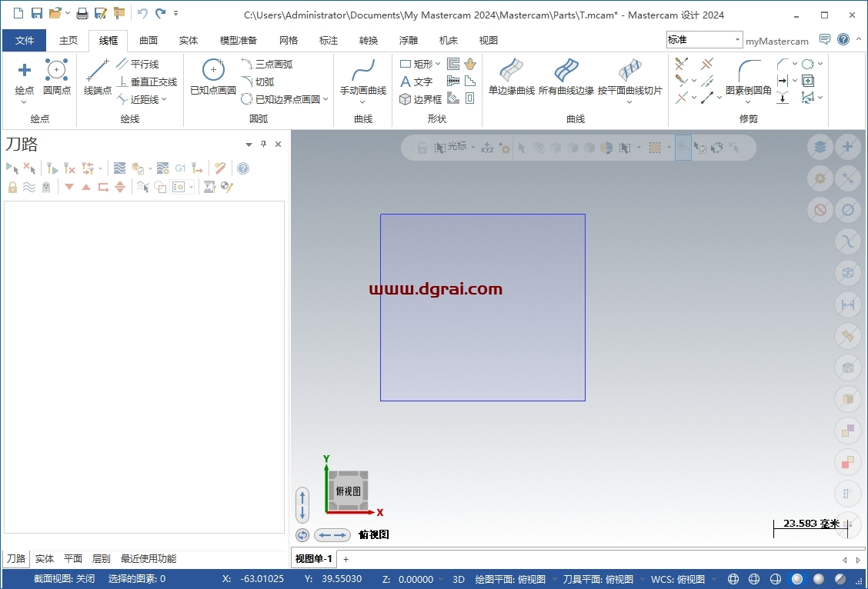Select 所有曲线边缘 curve all edges
The height and width of the screenshot is (589, 868).
566,76
